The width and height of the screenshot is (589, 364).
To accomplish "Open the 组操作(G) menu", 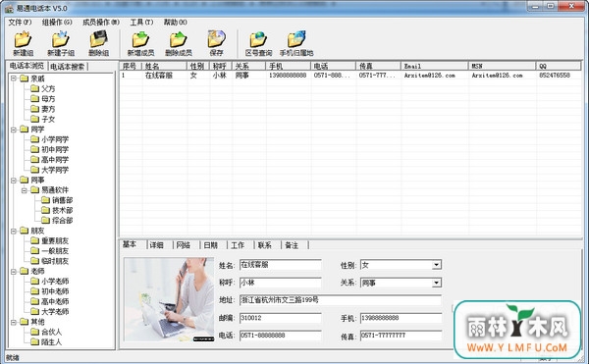I will click(57, 23).
